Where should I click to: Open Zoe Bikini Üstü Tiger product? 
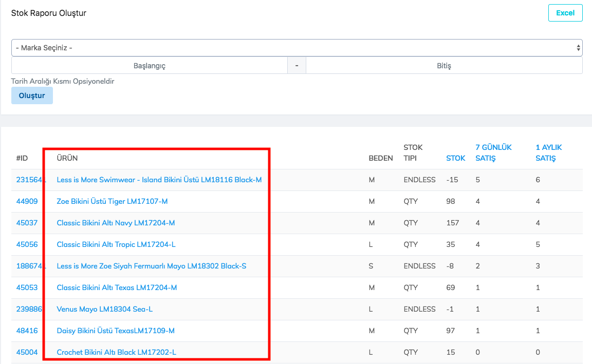click(x=112, y=201)
